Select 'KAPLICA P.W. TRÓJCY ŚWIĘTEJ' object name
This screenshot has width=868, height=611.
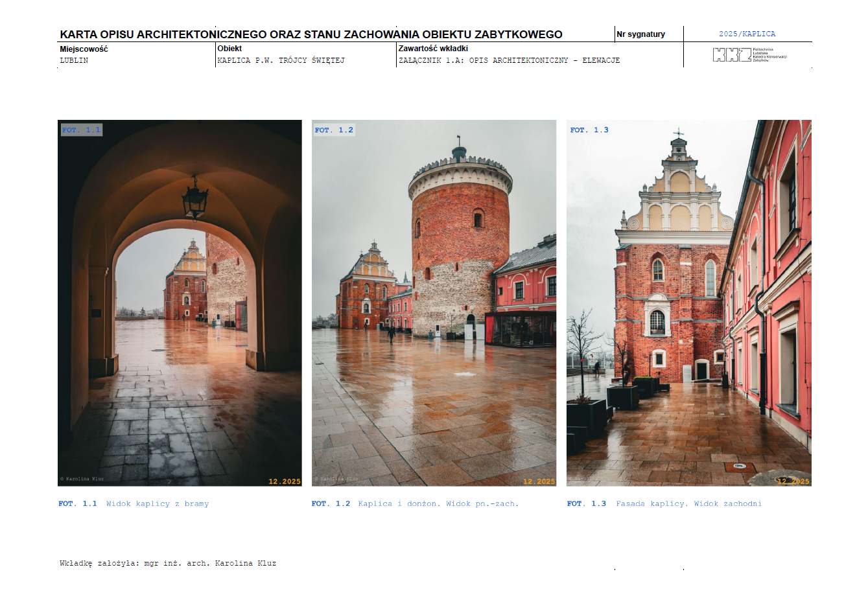pos(281,60)
